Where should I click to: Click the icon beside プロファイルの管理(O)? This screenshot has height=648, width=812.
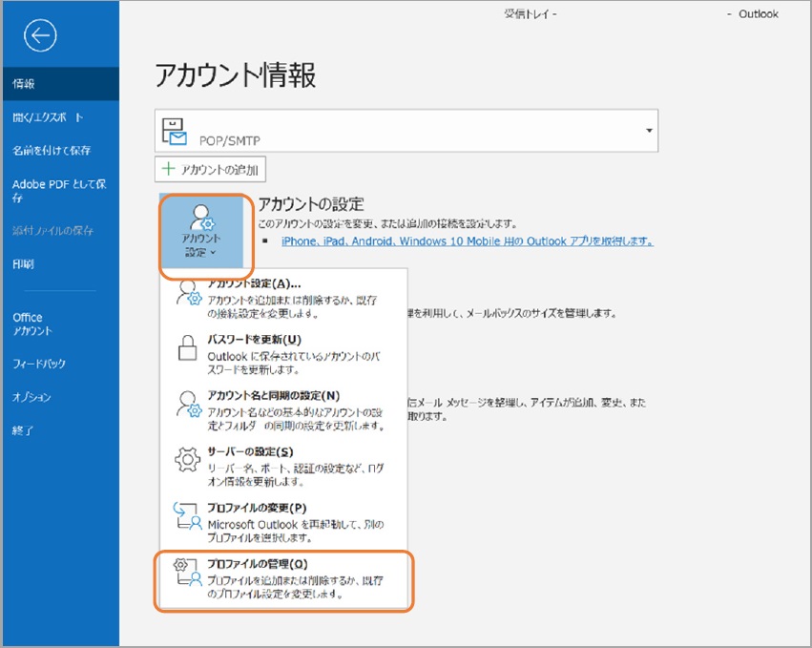[x=187, y=572]
